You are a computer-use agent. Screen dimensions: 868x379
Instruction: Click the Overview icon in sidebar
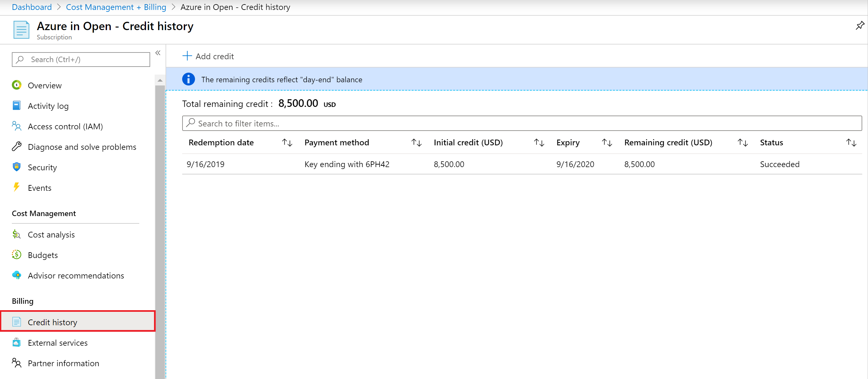[x=17, y=85]
